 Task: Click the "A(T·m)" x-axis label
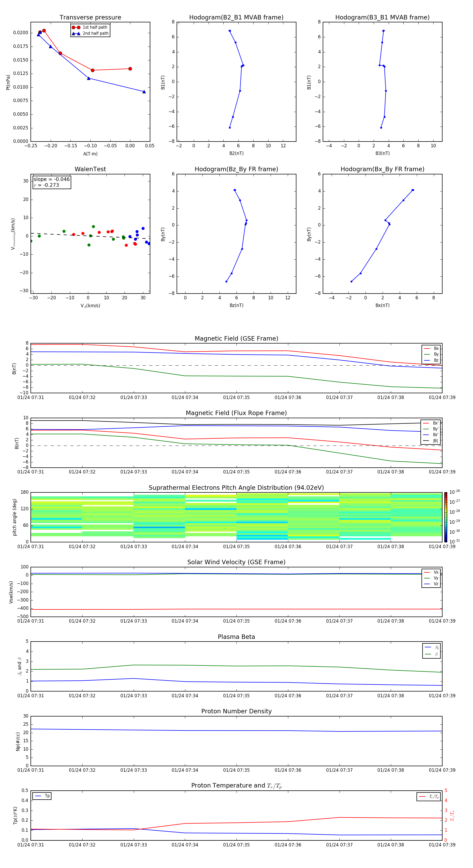point(90,154)
